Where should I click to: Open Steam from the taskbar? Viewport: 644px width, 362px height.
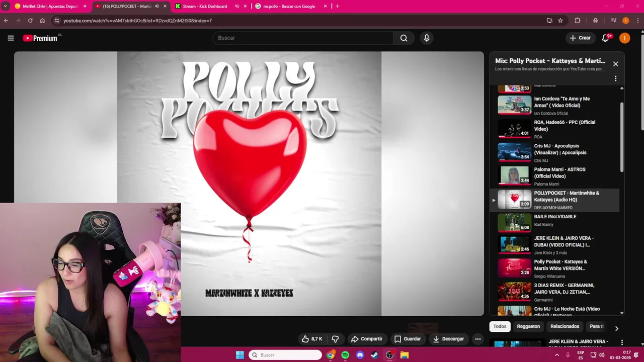374,355
